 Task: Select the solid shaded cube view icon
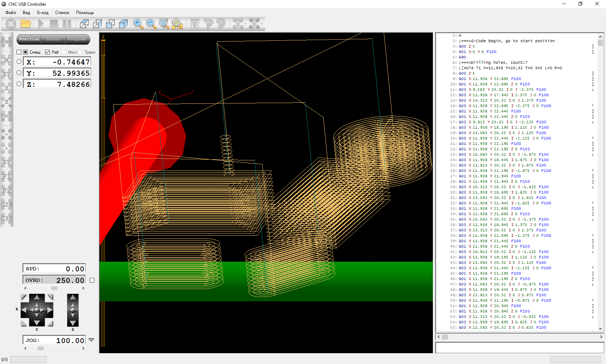click(x=123, y=24)
